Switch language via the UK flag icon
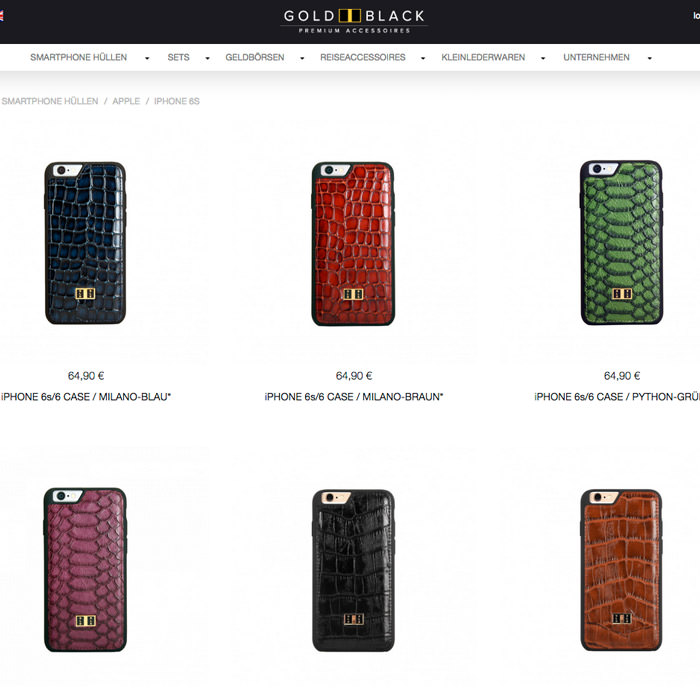Screen dimensions: 700x700 tap(1, 16)
